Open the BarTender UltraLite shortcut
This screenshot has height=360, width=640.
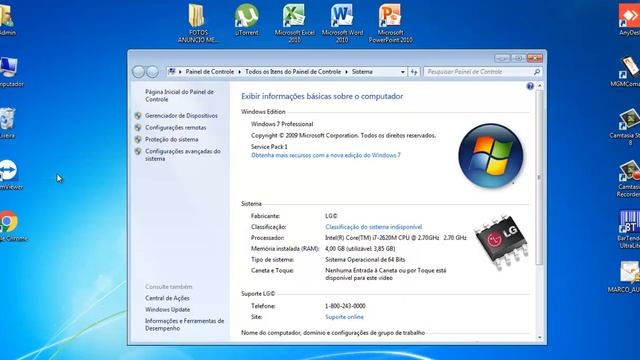(629, 229)
